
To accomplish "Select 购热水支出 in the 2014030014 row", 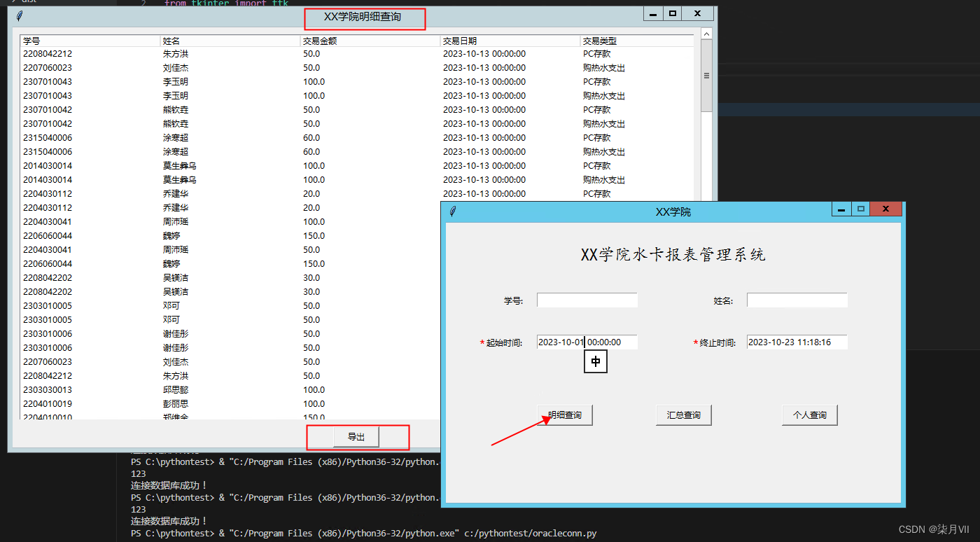I will pyautogui.click(x=604, y=179).
